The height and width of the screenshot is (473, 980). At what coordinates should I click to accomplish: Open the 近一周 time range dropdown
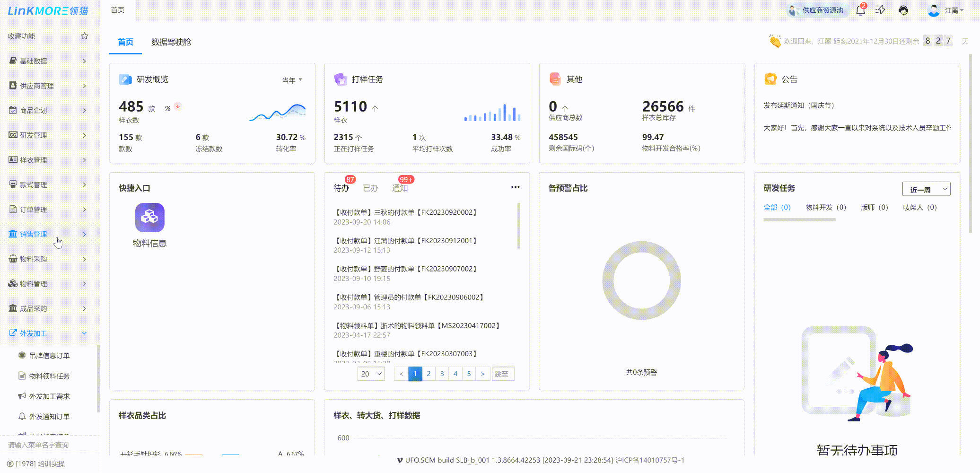926,189
